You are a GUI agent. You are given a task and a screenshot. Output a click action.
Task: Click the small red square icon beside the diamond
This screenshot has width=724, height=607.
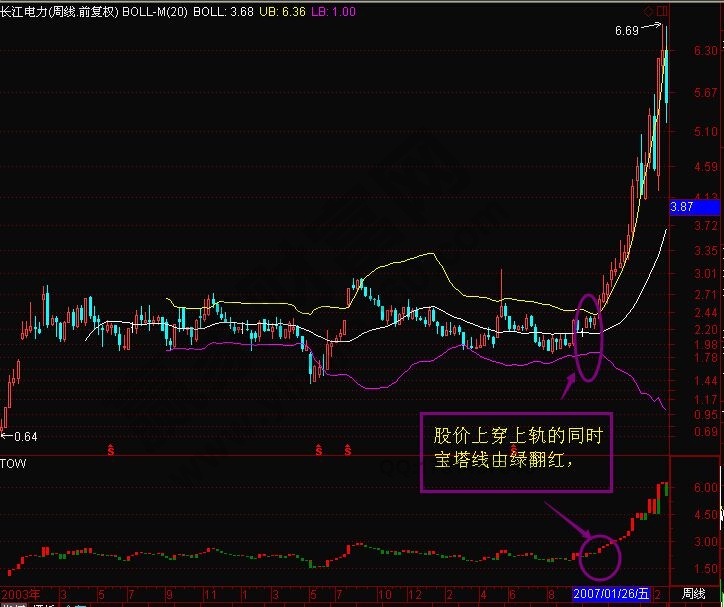pyautogui.click(x=662, y=11)
